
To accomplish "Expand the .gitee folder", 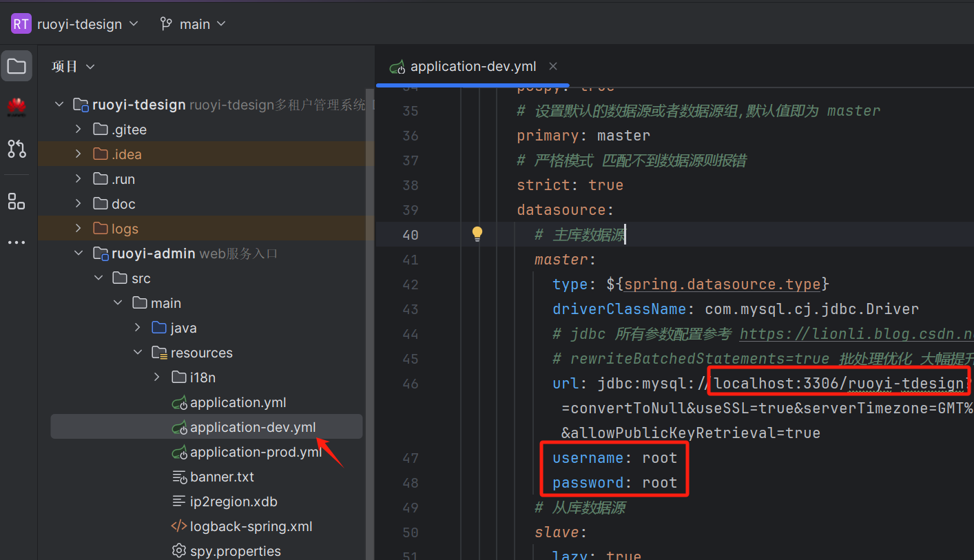I will [x=79, y=129].
